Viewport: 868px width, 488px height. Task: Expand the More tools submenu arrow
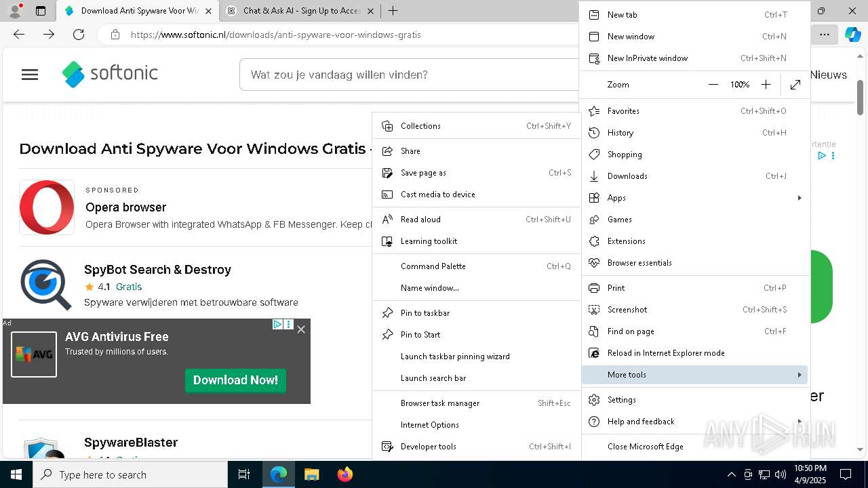pos(800,375)
